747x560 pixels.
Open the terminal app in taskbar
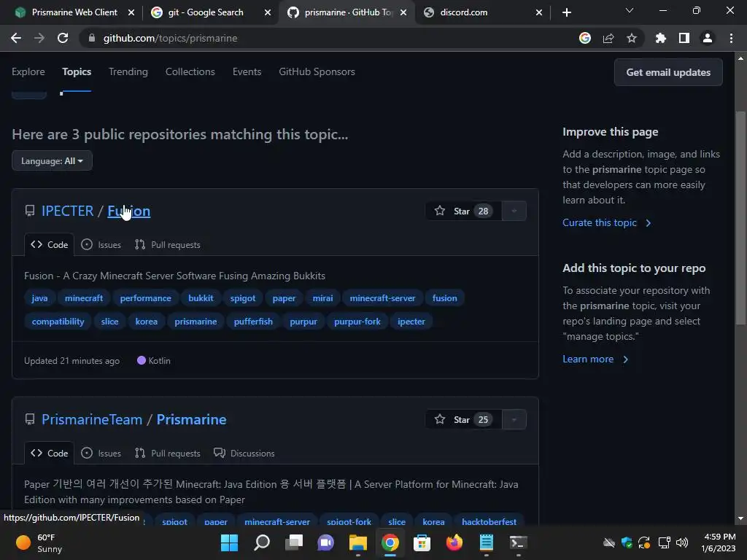click(x=519, y=542)
